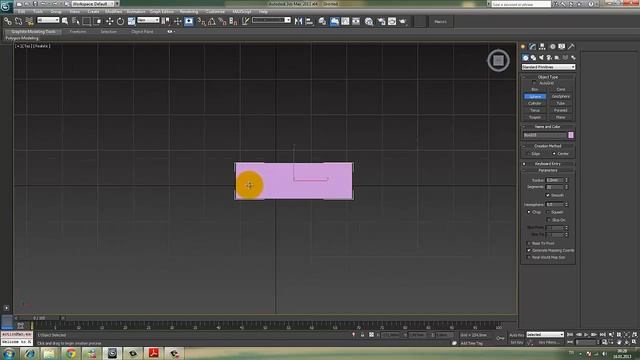Switch to the Freeform ribbon tab
Viewport: 640px width, 360px height.
tap(78, 31)
